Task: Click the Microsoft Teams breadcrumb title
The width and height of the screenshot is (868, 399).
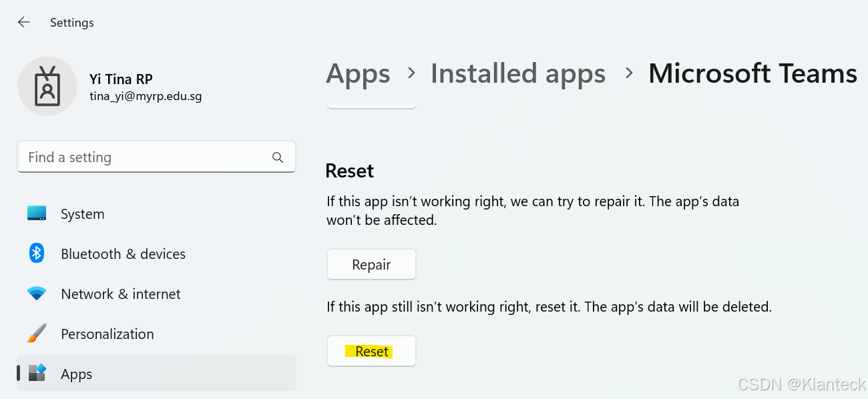Action: tap(752, 73)
